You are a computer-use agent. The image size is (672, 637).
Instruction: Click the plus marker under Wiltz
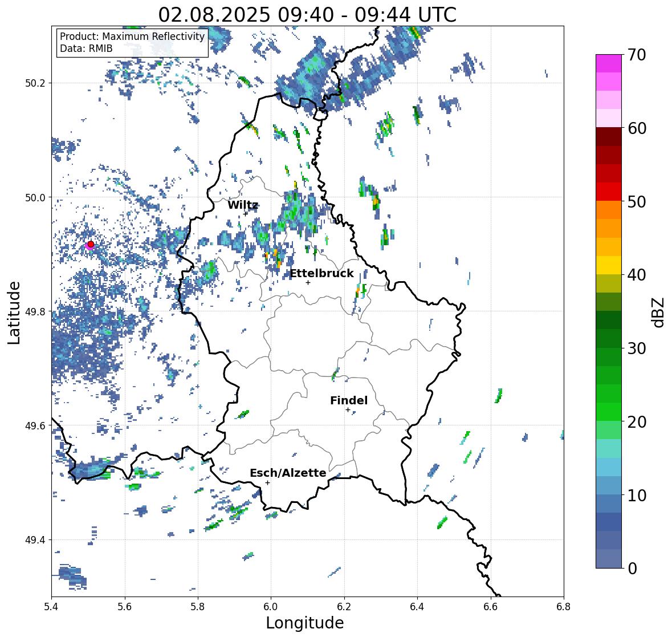coord(246,214)
